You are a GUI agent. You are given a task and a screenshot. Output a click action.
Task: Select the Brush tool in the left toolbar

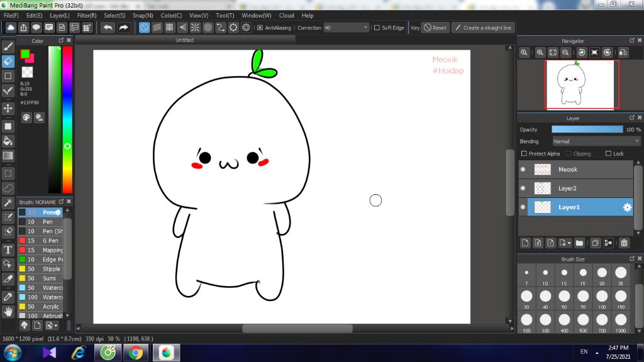pos(8,46)
